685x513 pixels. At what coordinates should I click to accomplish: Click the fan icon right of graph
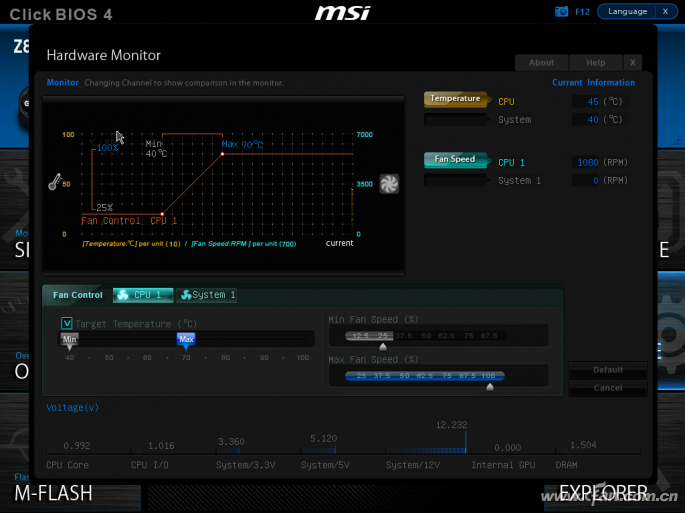pos(389,184)
